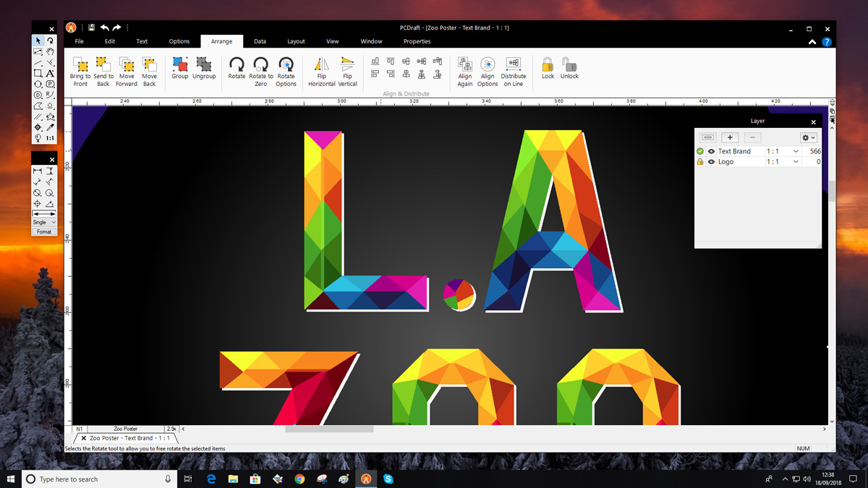
Task: Add a new layer with plus button
Action: [x=730, y=137]
